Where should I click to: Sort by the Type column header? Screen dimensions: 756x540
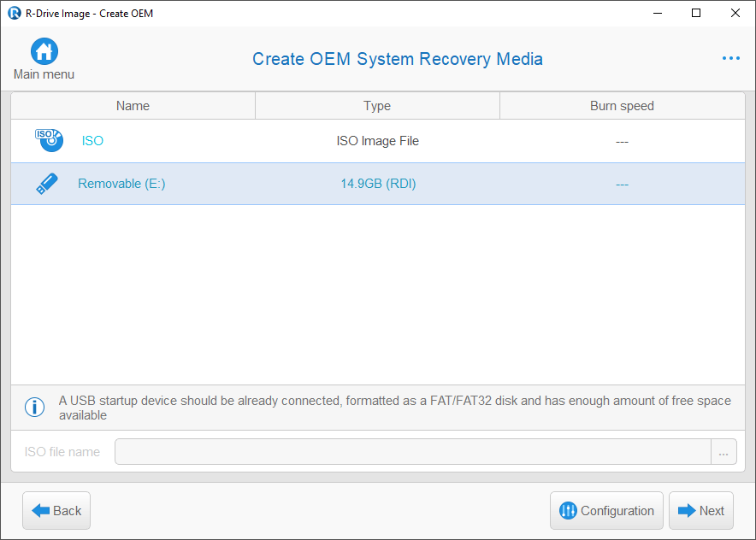click(x=377, y=106)
